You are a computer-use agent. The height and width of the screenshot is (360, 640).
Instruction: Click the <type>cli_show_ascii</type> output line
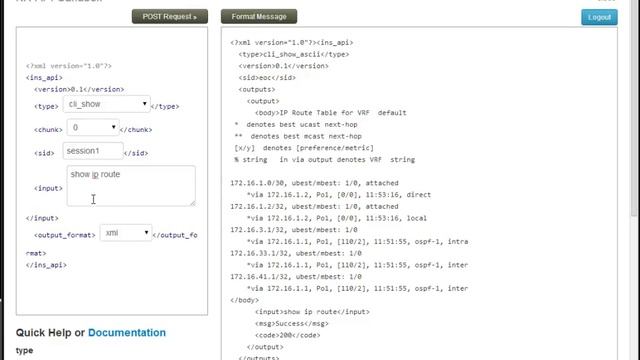pos(294,54)
